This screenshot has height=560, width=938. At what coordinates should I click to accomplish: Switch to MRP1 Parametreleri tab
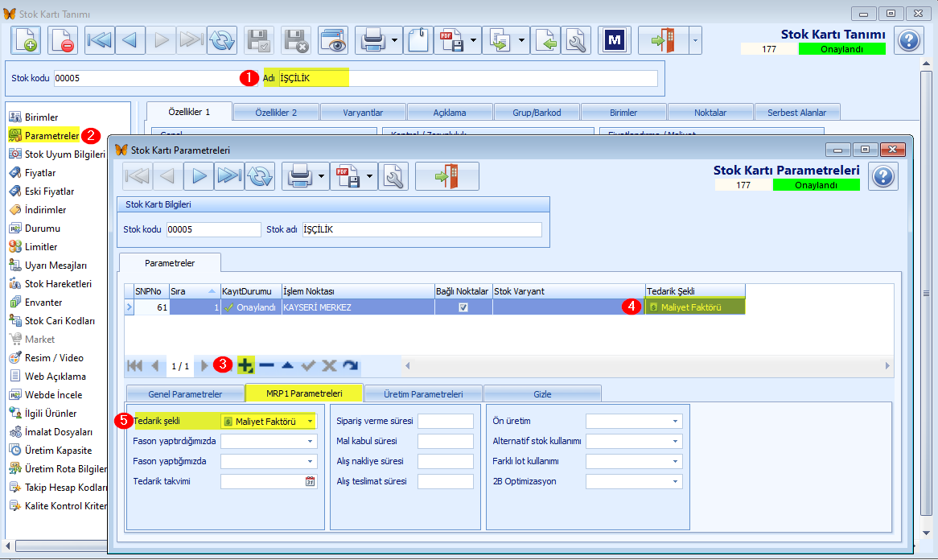pyautogui.click(x=304, y=393)
